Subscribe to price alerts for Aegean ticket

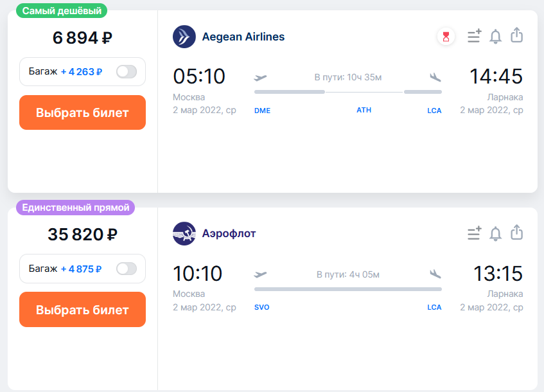pyautogui.click(x=495, y=37)
